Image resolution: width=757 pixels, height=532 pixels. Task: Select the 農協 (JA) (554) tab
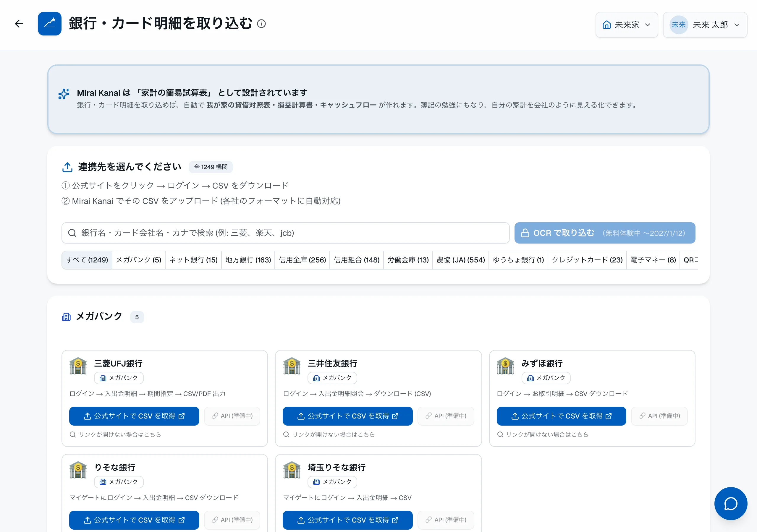tap(461, 260)
